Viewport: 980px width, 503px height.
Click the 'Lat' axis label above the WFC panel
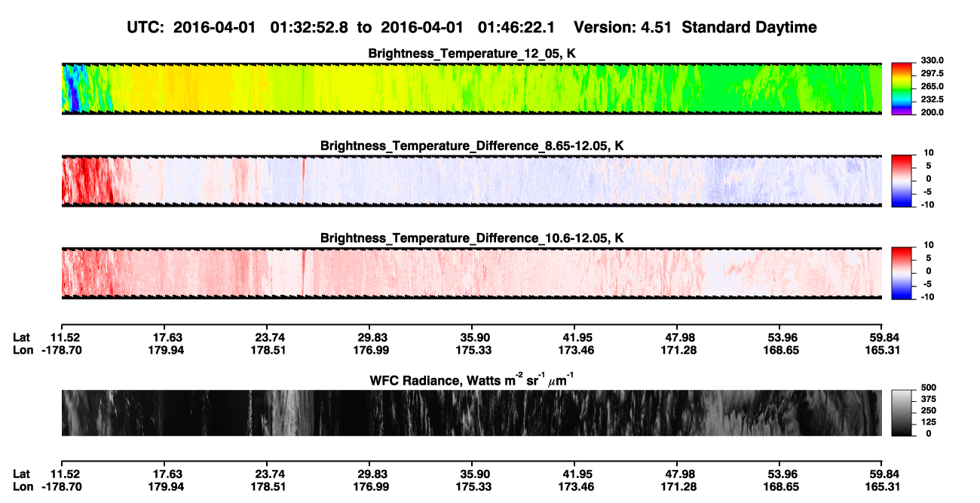pyautogui.click(x=22, y=337)
